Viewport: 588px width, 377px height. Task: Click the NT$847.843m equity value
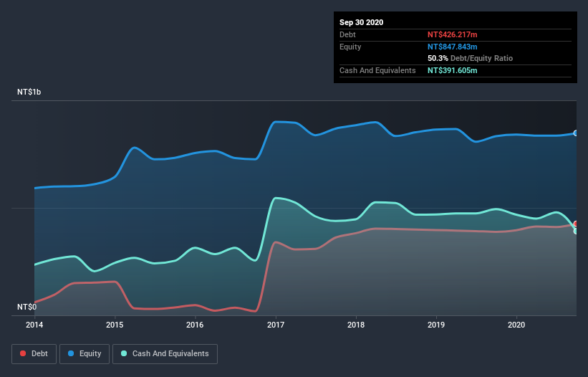tap(452, 47)
